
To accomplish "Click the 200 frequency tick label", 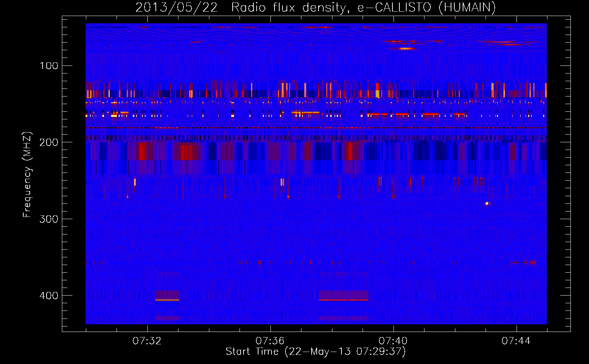I will point(49,142).
